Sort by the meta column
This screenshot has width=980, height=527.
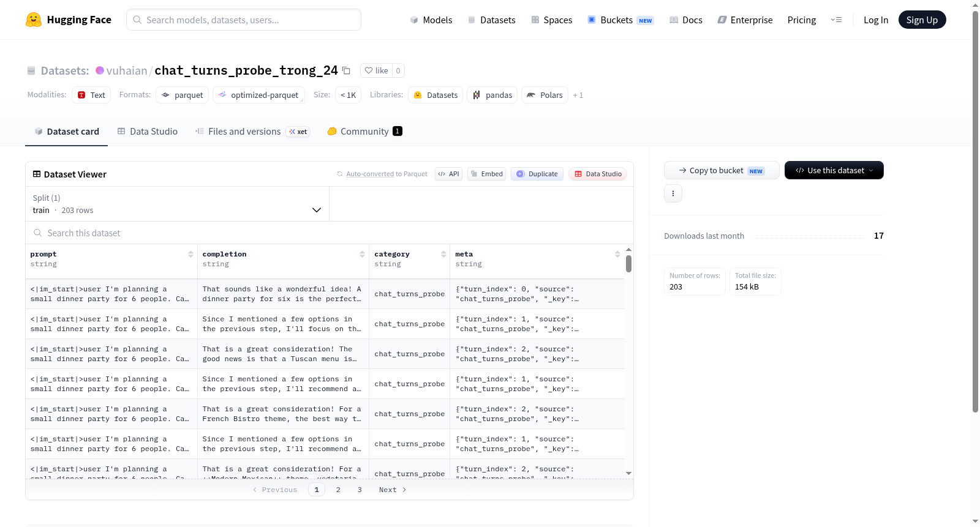pos(617,254)
